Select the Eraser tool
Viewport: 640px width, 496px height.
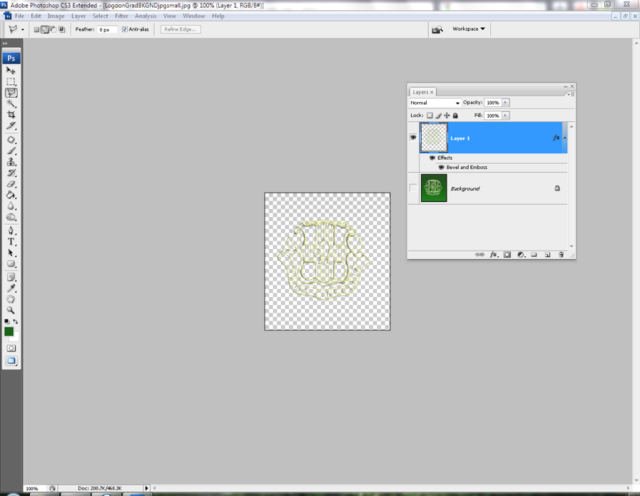point(11,184)
